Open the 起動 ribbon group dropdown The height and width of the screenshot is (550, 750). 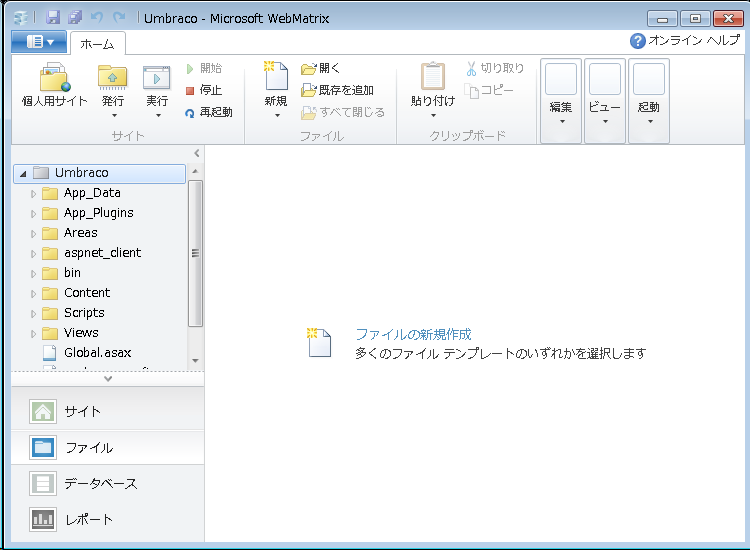point(649,101)
